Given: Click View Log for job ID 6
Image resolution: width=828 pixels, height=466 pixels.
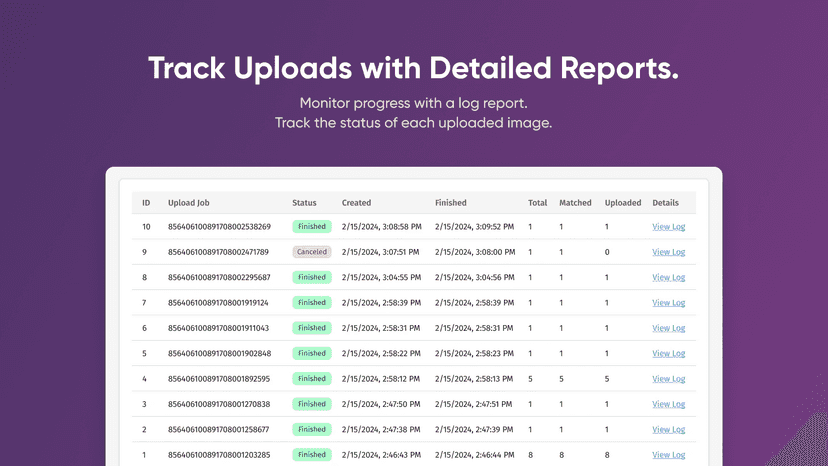Looking at the screenshot, I should pos(669,328).
